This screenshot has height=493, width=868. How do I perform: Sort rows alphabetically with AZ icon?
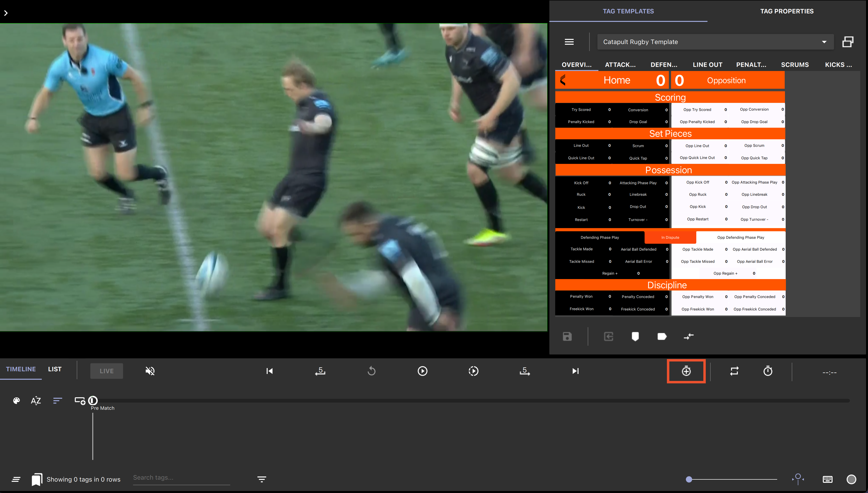pyautogui.click(x=36, y=401)
